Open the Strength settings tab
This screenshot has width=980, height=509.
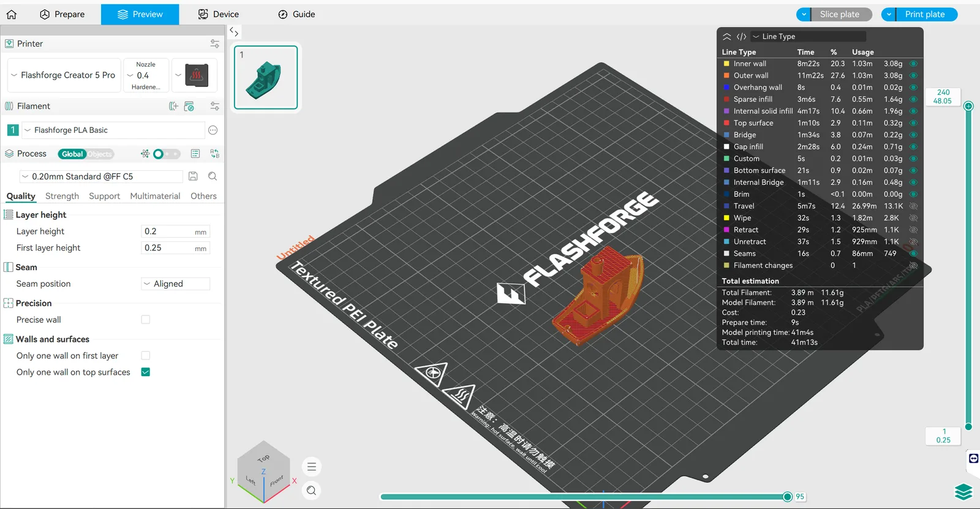[62, 196]
